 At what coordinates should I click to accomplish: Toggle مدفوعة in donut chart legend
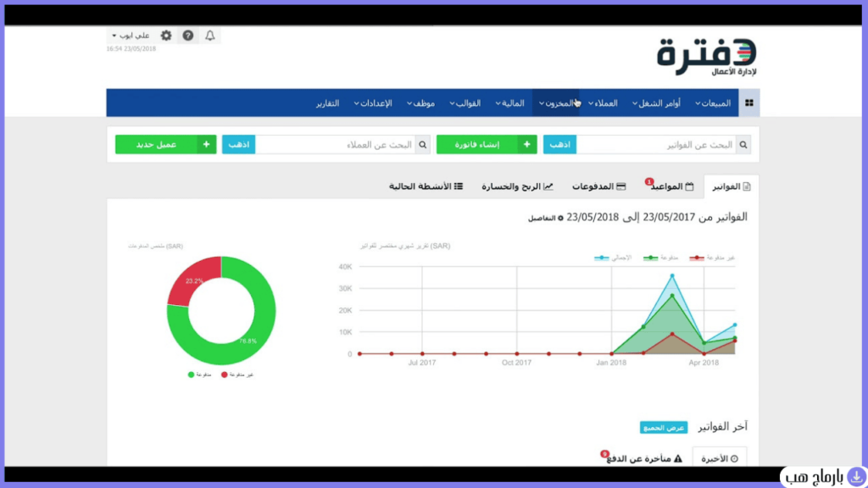coord(200,374)
